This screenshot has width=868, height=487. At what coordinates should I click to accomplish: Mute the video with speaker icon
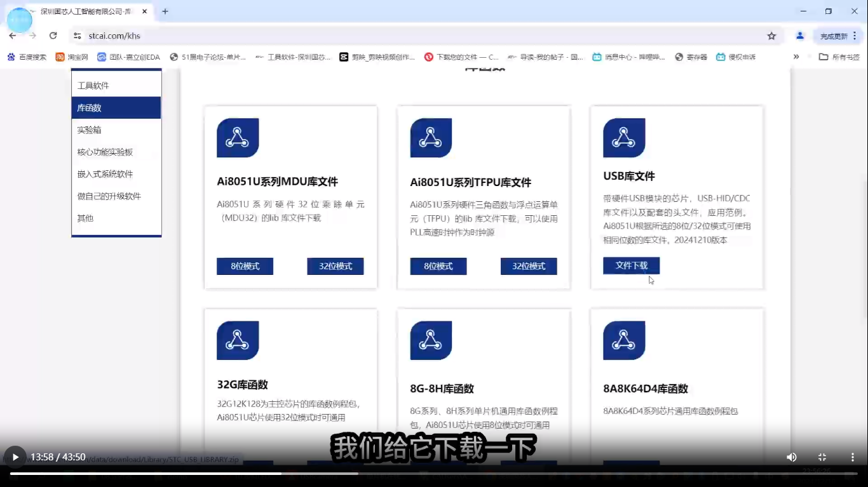click(792, 457)
